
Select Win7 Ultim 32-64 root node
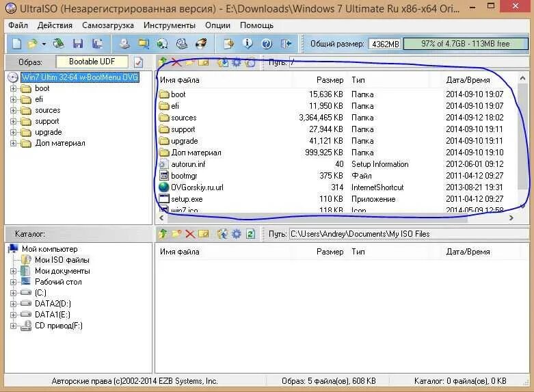pos(80,77)
